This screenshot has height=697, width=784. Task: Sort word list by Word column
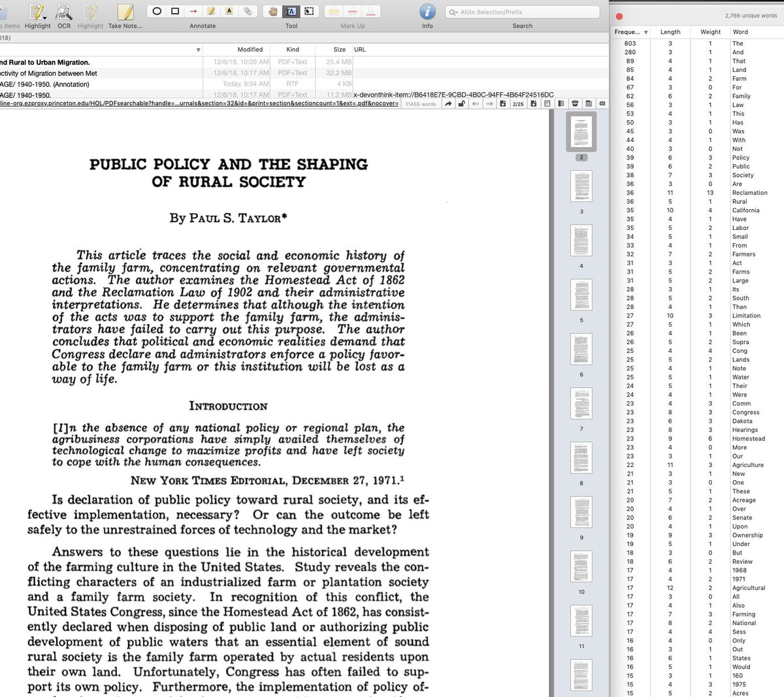coord(740,32)
